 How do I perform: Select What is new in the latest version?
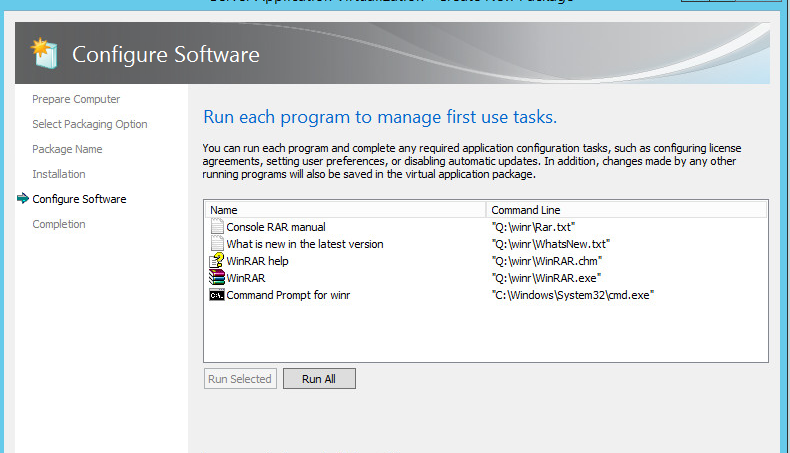[x=305, y=244]
